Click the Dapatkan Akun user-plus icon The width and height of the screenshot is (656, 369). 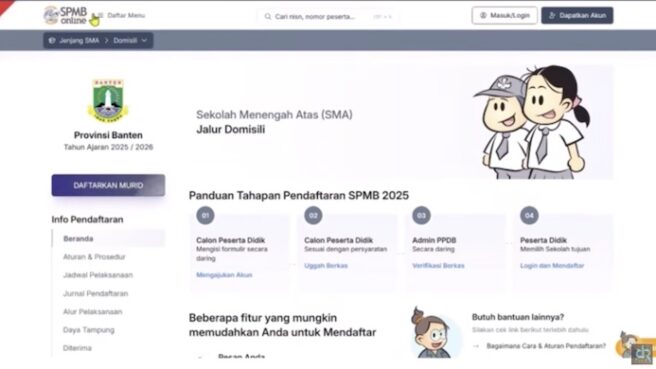552,15
